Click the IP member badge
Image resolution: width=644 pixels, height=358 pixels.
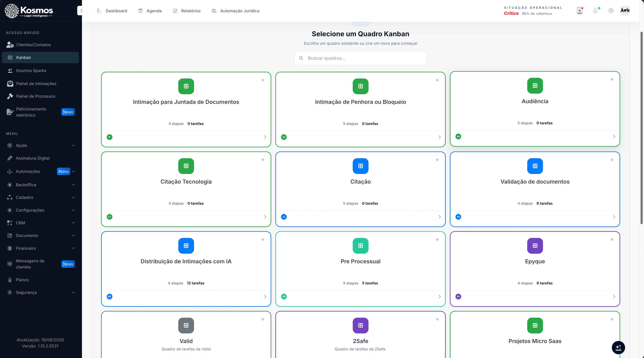point(110,137)
